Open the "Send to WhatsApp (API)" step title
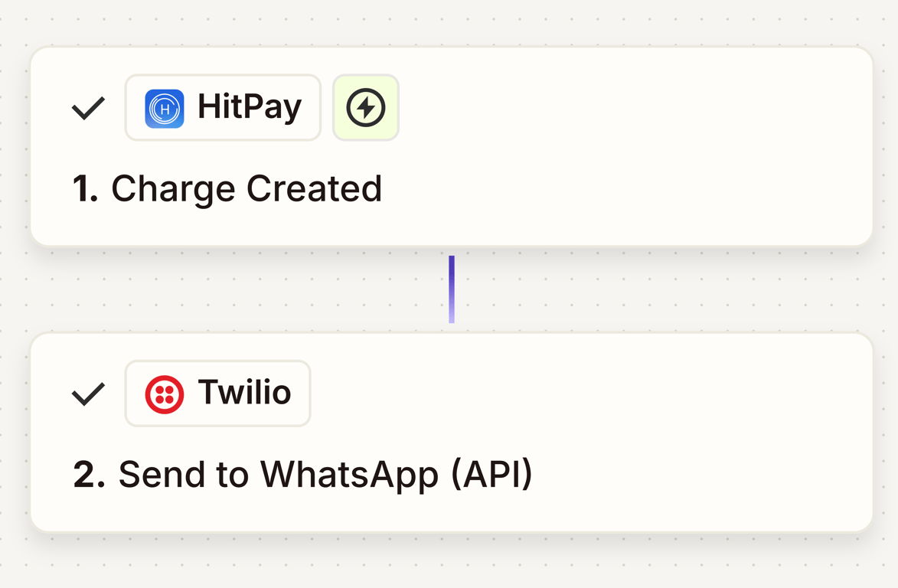The image size is (898, 588). point(325,475)
